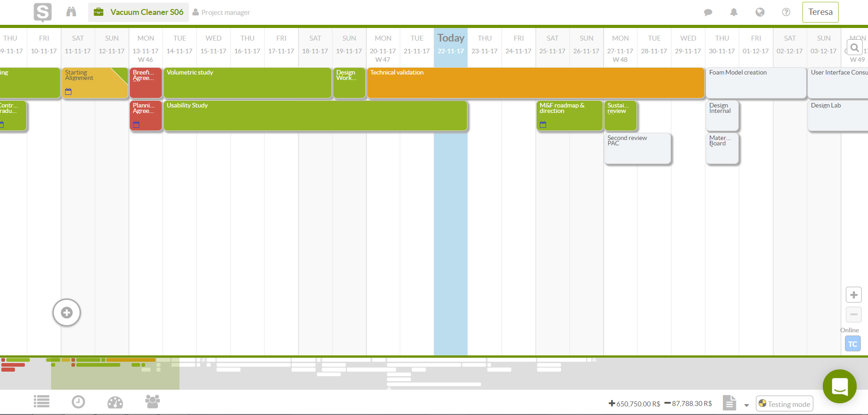Screen dimensions: 868x415
Task: Click the highlighted minimap viewport region
Action: (x=115, y=373)
